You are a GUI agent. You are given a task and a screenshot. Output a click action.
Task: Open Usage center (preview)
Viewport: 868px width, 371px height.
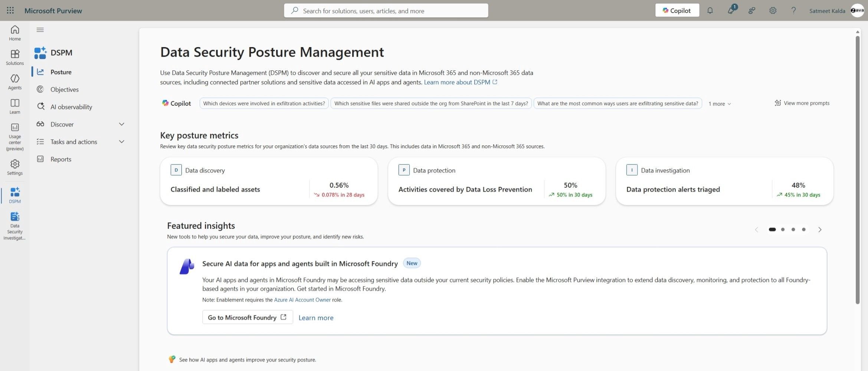pos(15,137)
